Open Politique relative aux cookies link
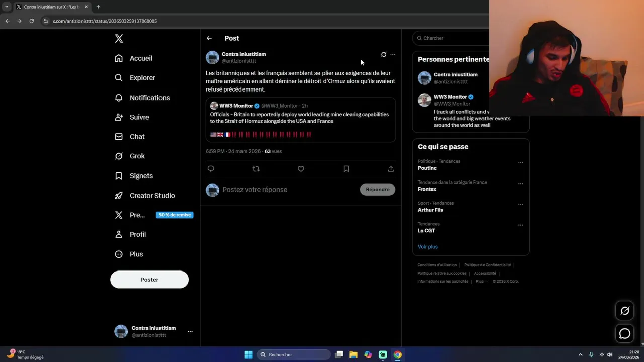644x362 pixels. [x=442, y=274]
